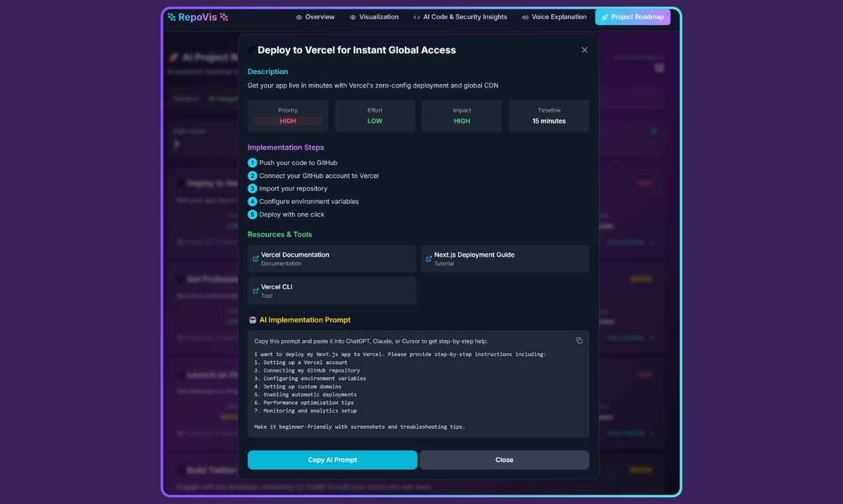
Task: Click 'Enabling automatic deployments' prompt line
Action: (305, 395)
